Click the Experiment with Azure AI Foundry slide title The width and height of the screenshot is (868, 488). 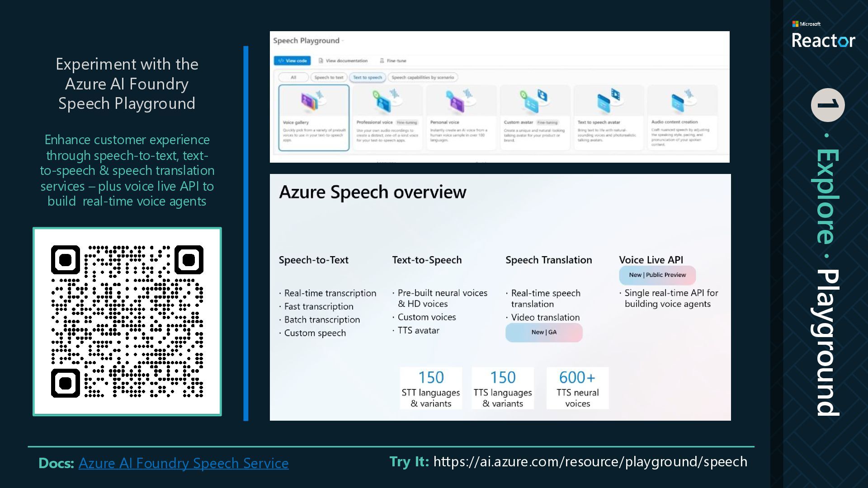[x=127, y=84]
